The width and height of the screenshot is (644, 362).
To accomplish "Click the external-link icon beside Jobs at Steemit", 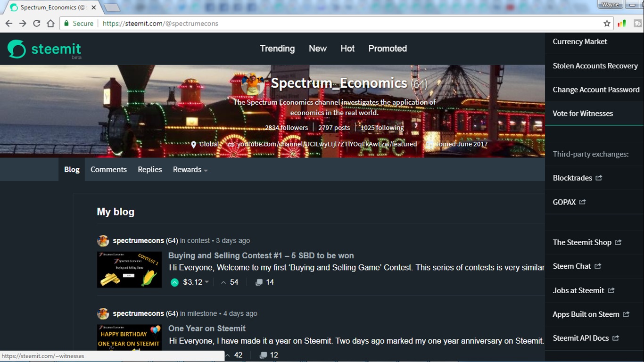I will (611, 290).
